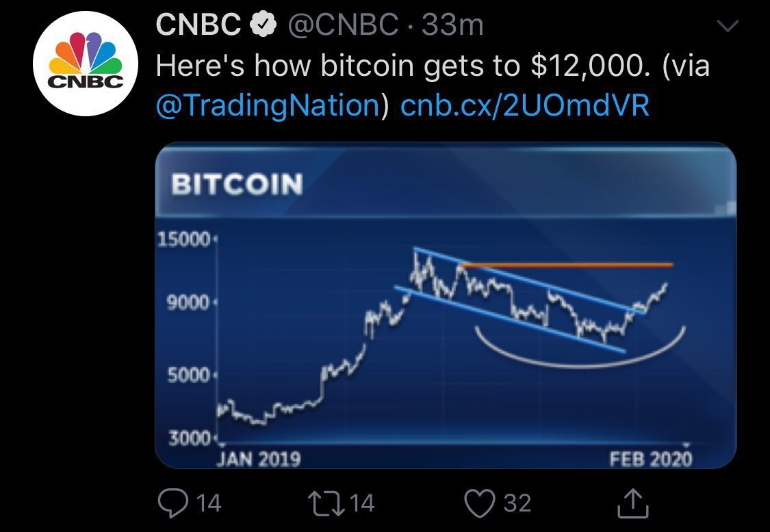Tap the reply speech bubble icon

(171, 503)
